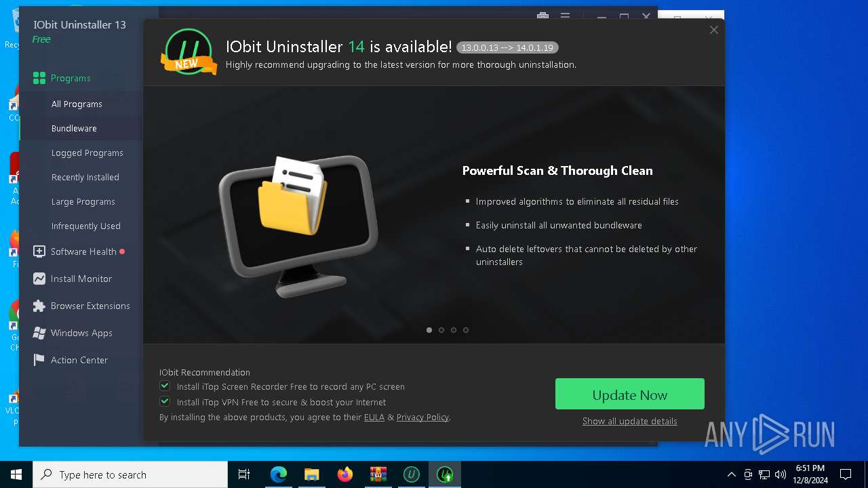Select All Programs in the sidebar
Screen dimensions: 868x488
pyautogui.click(x=77, y=104)
